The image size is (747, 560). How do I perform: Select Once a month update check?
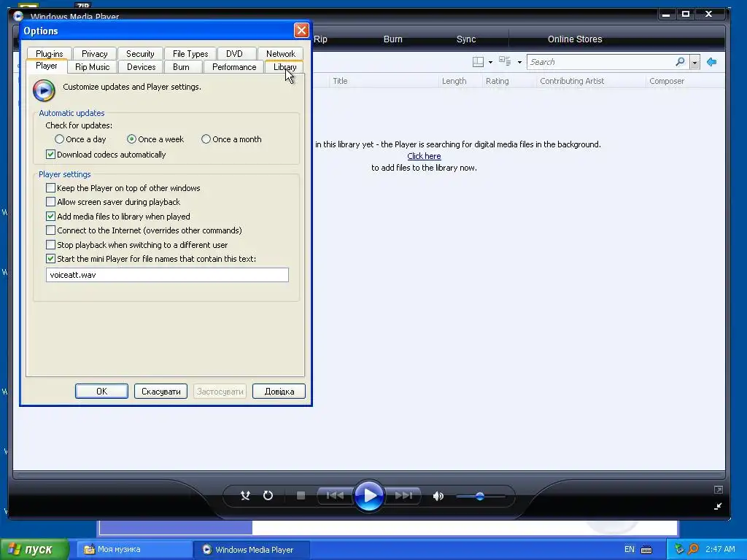click(206, 139)
